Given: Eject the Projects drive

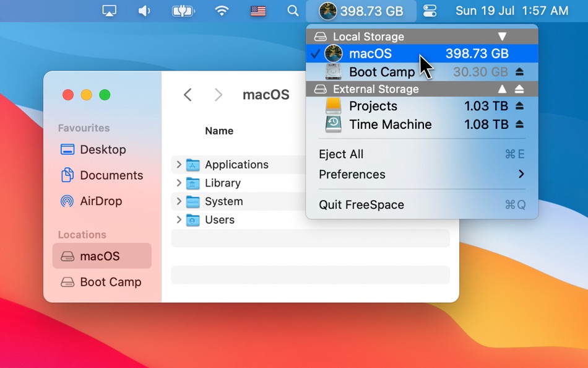Looking at the screenshot, I should tap(519, 106).
